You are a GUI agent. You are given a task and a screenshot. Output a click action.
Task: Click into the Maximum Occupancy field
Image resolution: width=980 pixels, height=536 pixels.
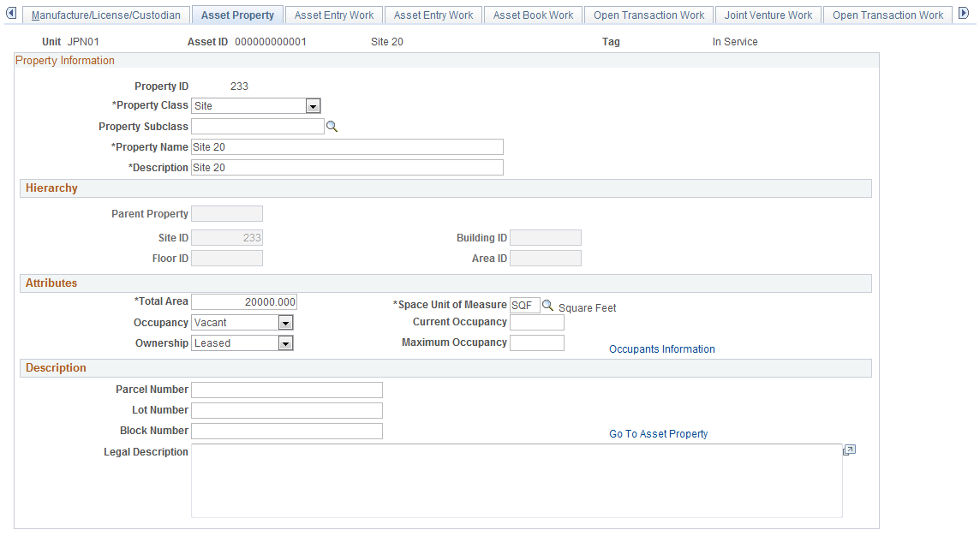(537, 343)
